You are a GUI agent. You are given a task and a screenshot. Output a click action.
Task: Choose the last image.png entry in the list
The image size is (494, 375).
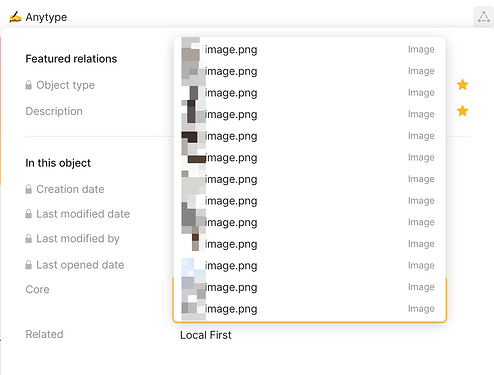tap(310, 309)
